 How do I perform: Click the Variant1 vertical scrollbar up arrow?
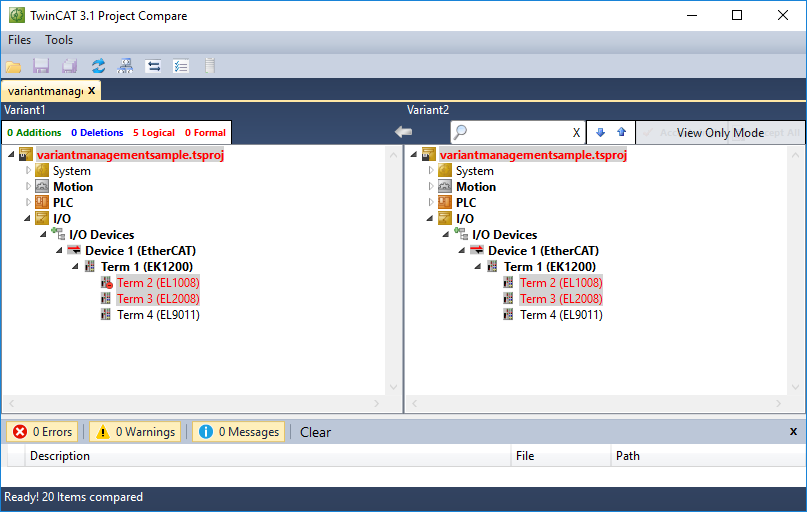tap(394, 155)
